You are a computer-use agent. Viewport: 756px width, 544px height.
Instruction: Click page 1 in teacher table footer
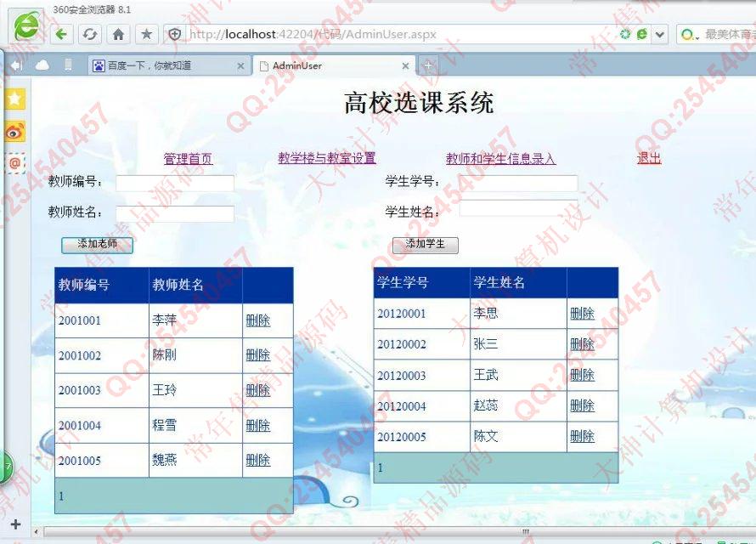(x=61, y=496)
